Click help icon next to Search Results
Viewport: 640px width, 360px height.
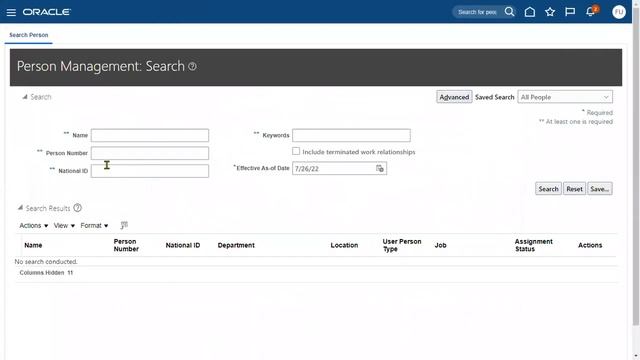(x=78, y=208)
